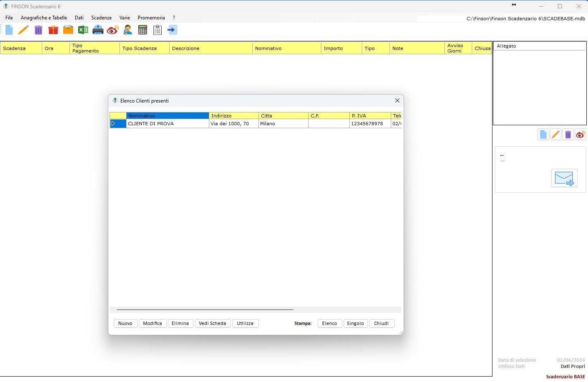
Task: Click the Importo column header
Action: 342,48
